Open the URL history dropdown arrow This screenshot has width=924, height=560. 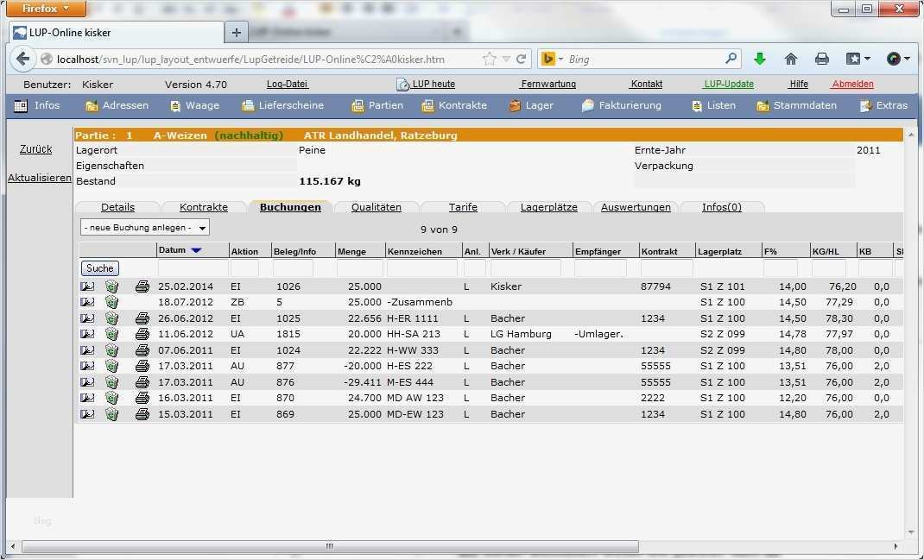(505, 59)
